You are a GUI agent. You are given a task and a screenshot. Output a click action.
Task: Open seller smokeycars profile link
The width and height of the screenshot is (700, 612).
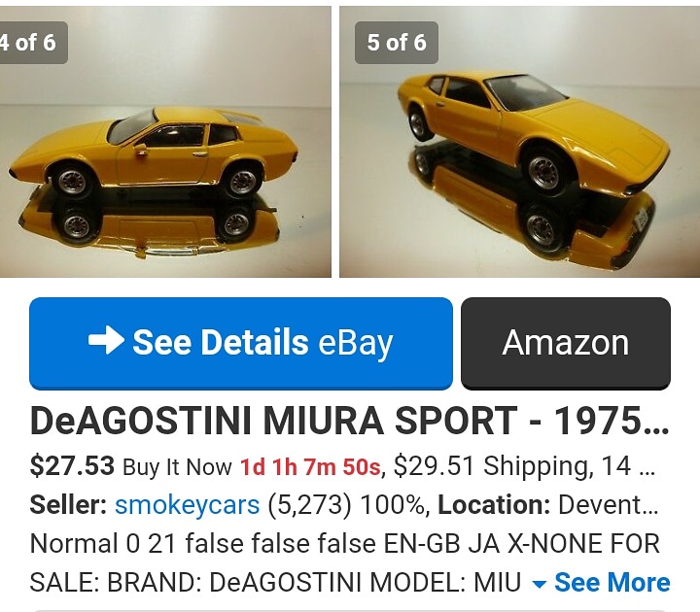click(187, 505)
